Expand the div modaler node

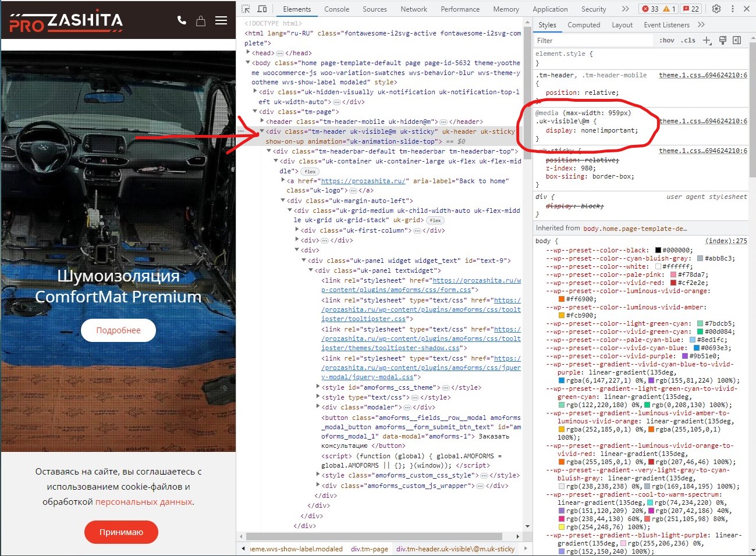(x=318, y=407)
